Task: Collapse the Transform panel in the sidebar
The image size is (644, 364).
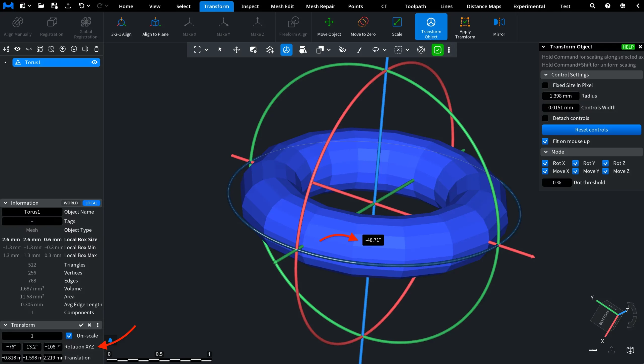Action: [5, 325]
